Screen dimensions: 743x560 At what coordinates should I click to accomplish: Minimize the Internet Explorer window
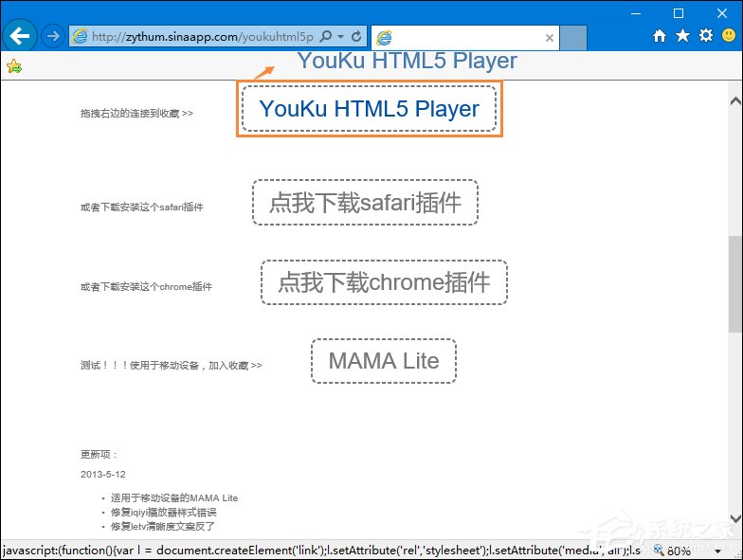tap(635, 13)
